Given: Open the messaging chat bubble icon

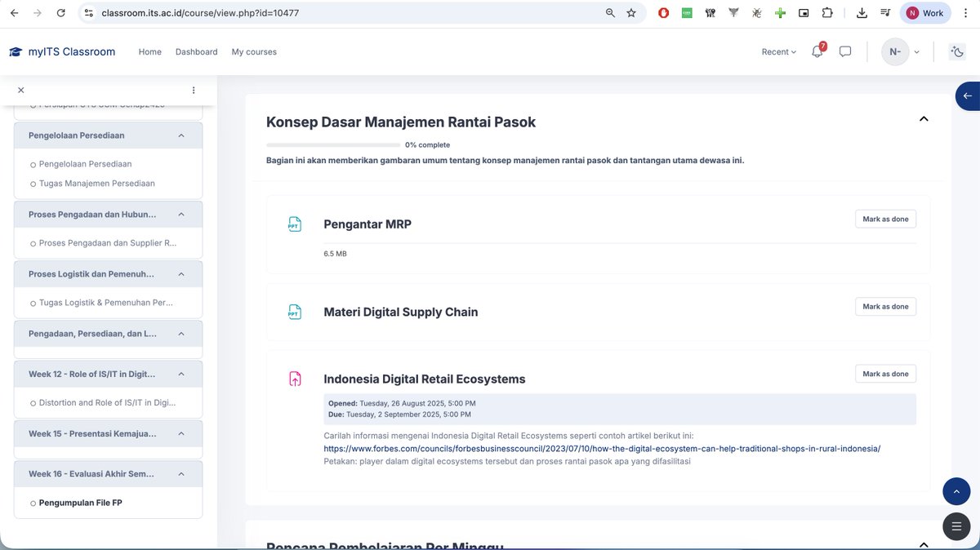Looking at the screenshot, I should coord(845,51).
